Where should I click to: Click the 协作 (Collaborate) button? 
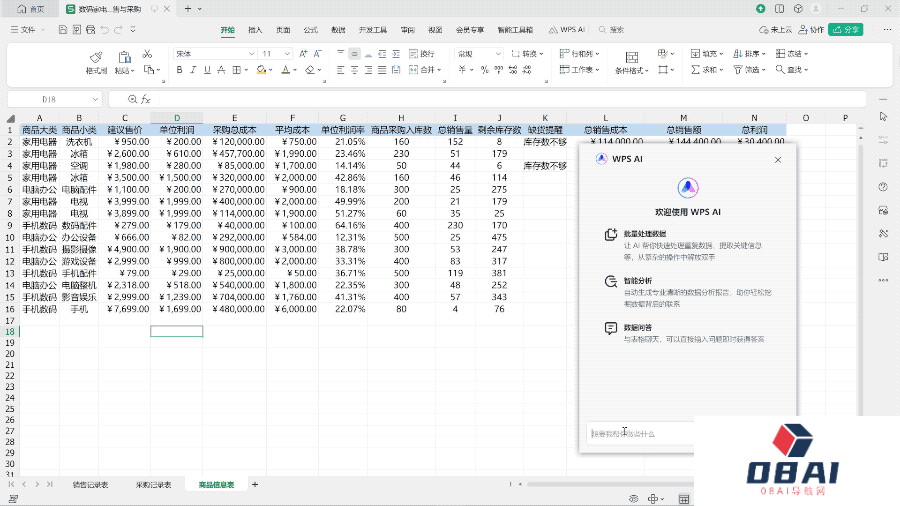click(x=812, y=30)
